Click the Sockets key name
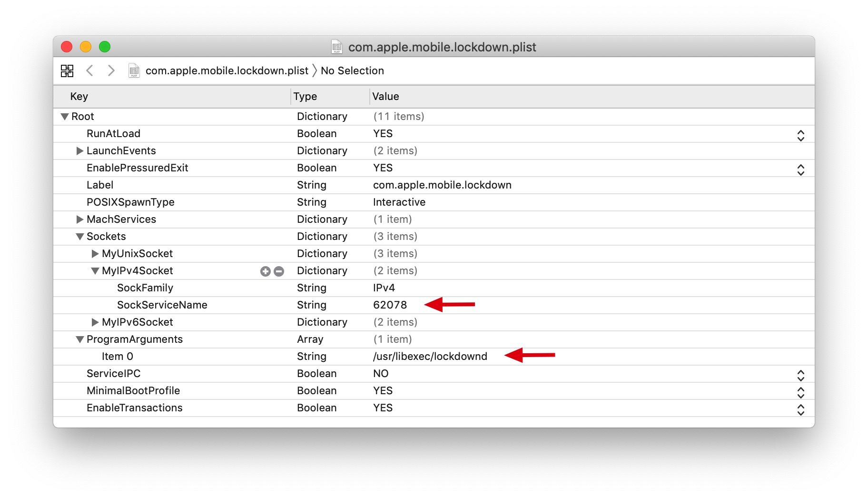The height and width of the screenshot is (498, 868). [x=106, y=237]
